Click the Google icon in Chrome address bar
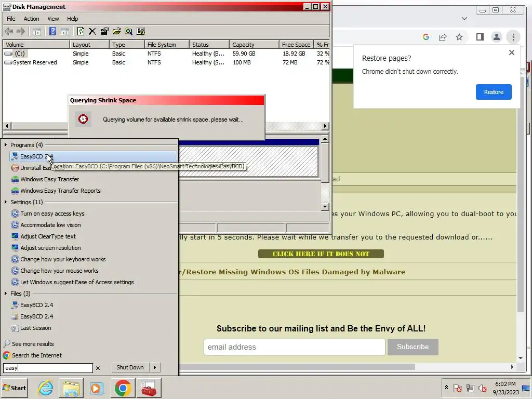 click(x=426, y=37)
